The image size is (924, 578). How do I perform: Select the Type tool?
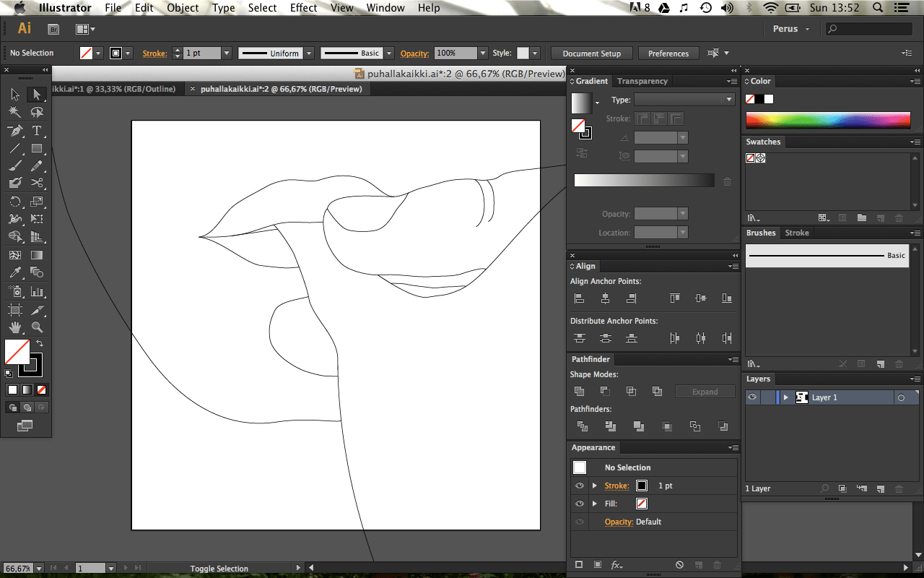click(37, 131)
